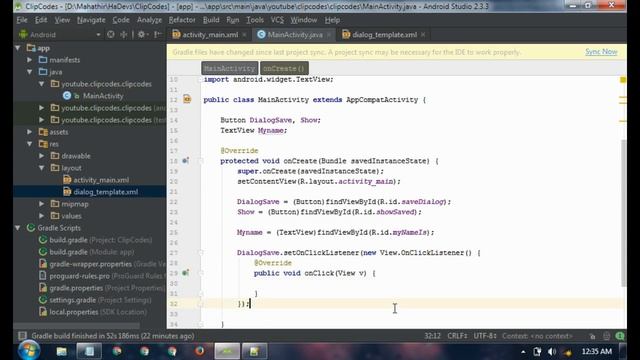
Task: Click the volume icon in system tray
Action: pos(552,351)
